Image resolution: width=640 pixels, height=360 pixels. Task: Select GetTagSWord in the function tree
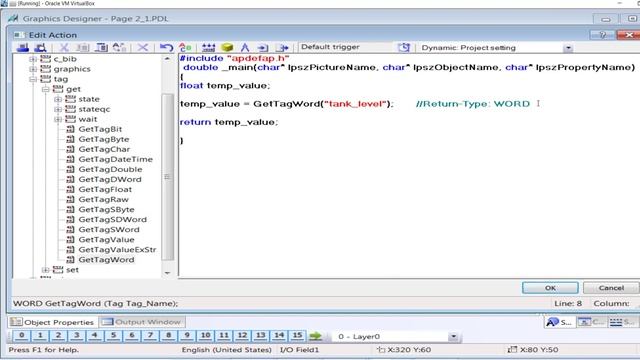(x=109, y=230)
